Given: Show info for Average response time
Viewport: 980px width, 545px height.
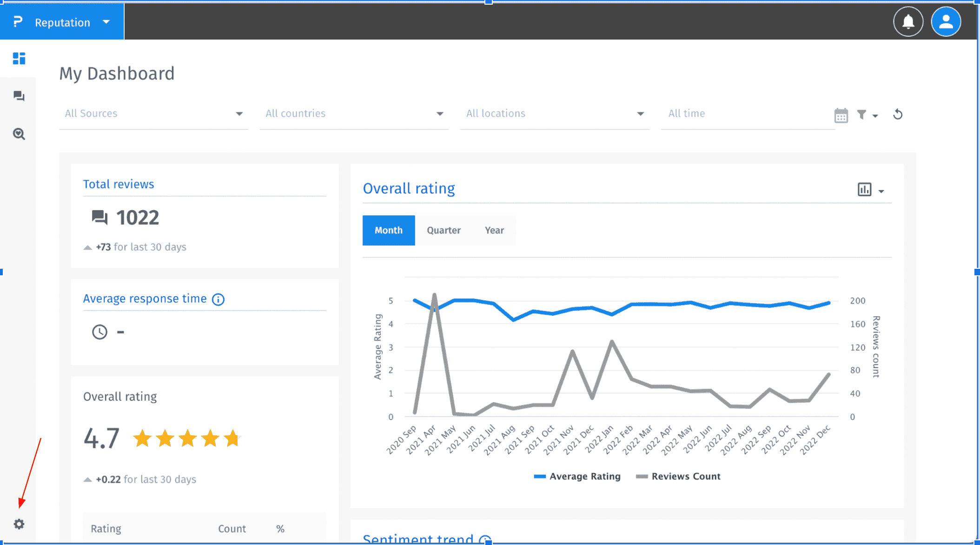Looking at the screenshot, I should (x=218, y=299).
